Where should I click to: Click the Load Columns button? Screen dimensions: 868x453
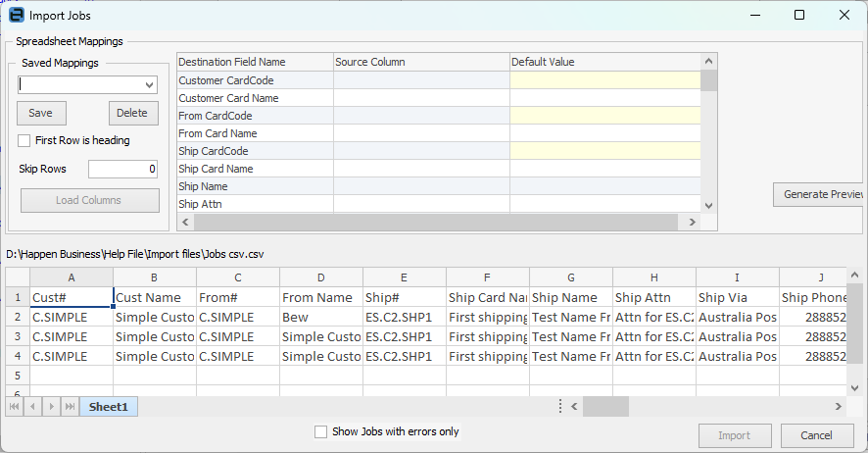(90, 200)
